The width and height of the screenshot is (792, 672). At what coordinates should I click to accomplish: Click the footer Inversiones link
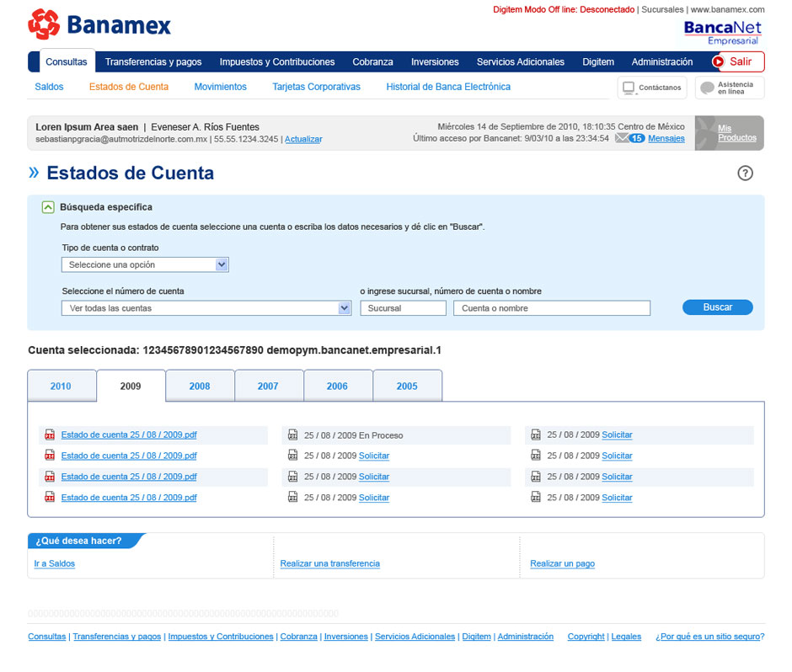346,637
